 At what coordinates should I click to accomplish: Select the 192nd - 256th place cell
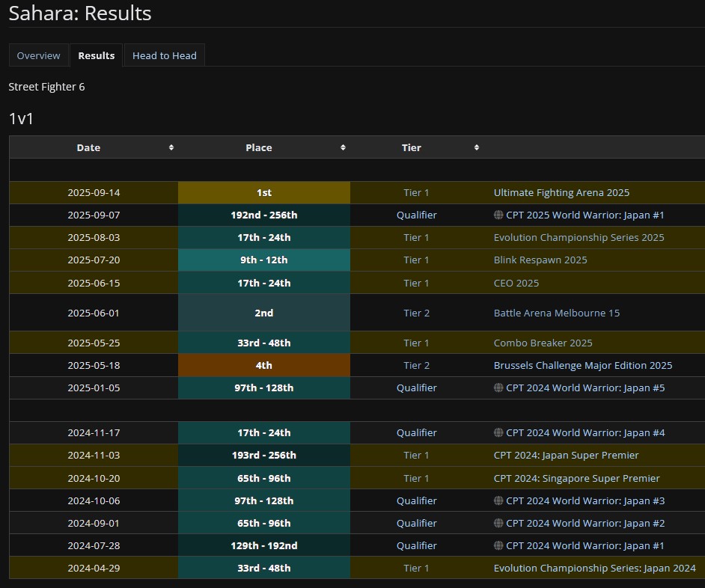pyautogui.click(x=264, y=215)
